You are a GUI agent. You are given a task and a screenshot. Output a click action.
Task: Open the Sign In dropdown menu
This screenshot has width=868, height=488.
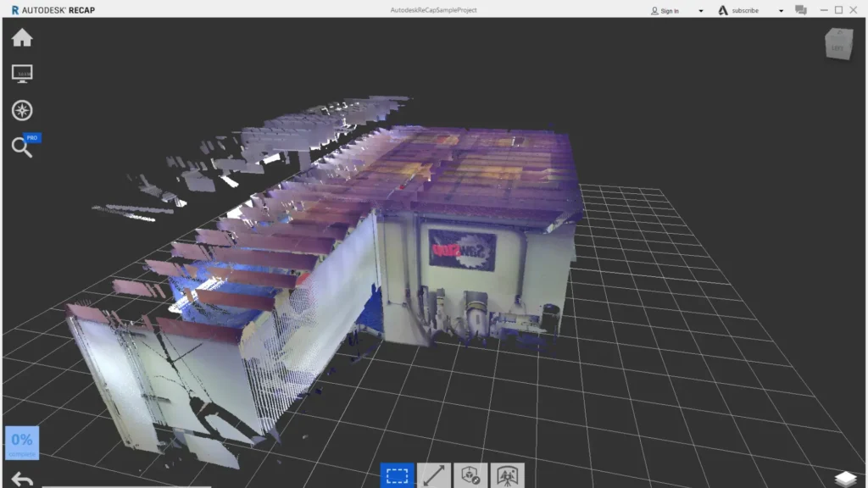tap(699, 10)
